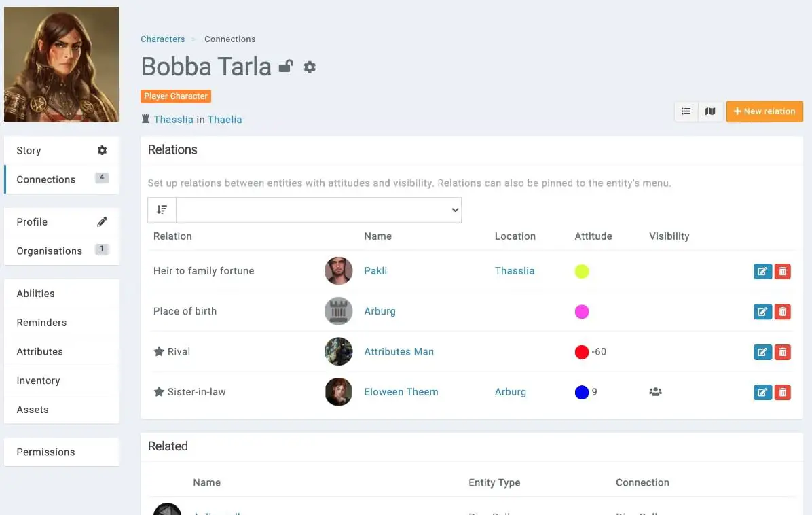The height and width of the screenshot is (515, 812).
Task: Open the Eloween Theem link
Action: tap(401, 392)
